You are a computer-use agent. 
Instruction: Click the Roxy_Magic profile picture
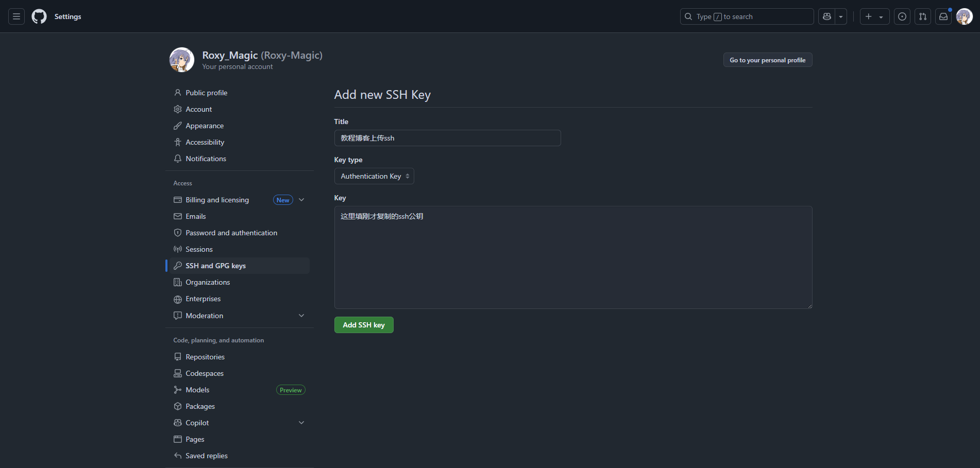[182, 60]
